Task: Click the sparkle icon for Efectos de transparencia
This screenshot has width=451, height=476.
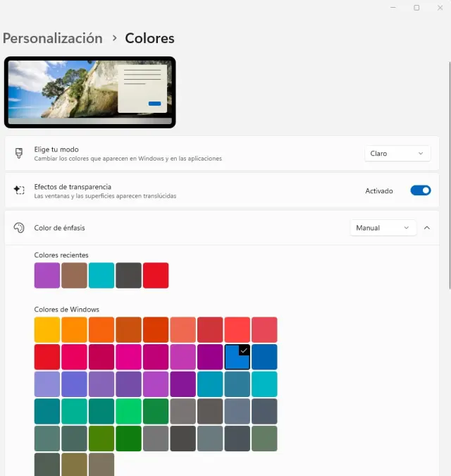Action: coord(19,190)
